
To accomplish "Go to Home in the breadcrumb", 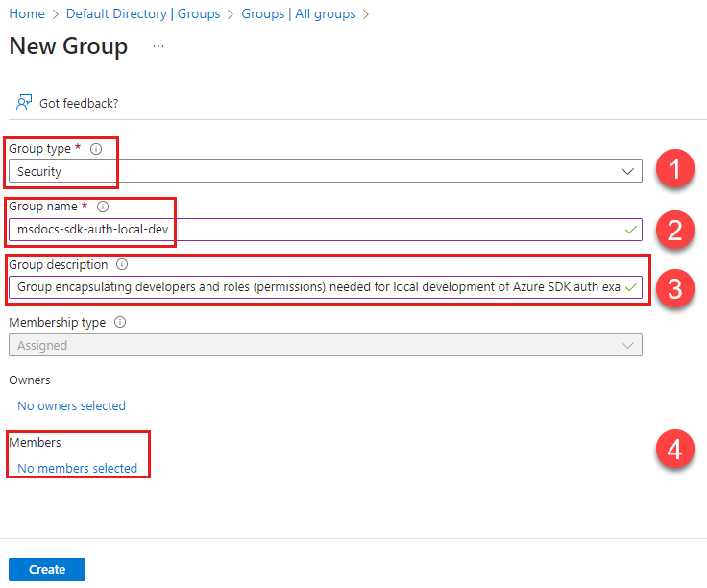I will click(x=26, y=14).
